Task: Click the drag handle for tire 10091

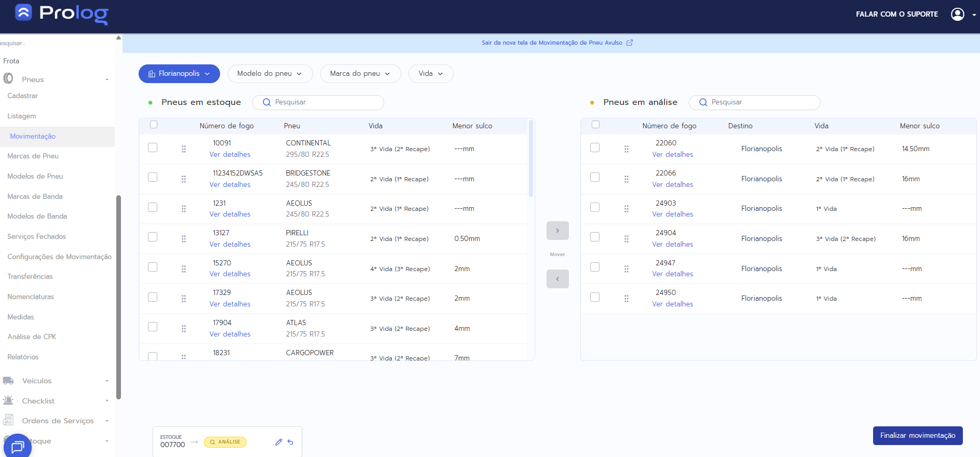Action: 184,149
